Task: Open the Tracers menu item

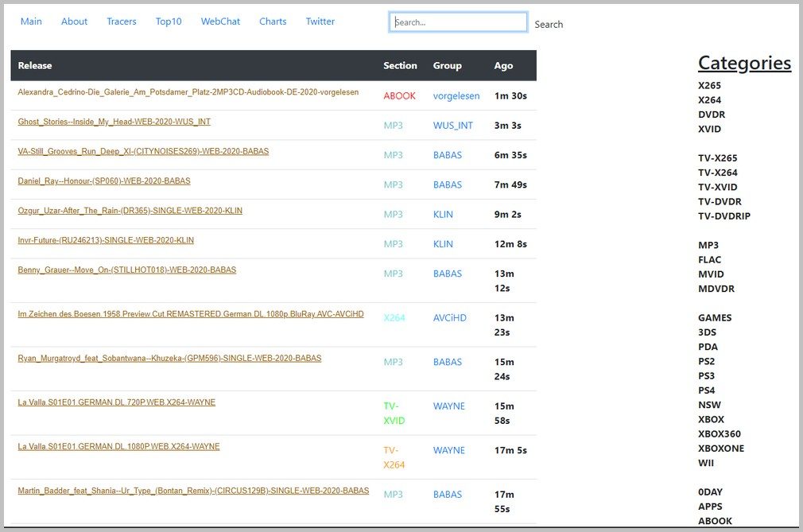Action: point(122,21)
